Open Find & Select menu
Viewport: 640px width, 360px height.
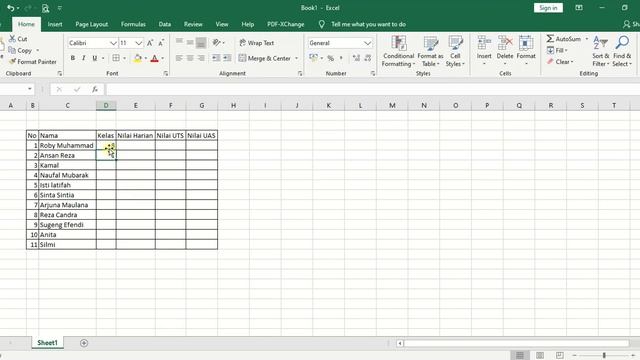pos(622,51)
